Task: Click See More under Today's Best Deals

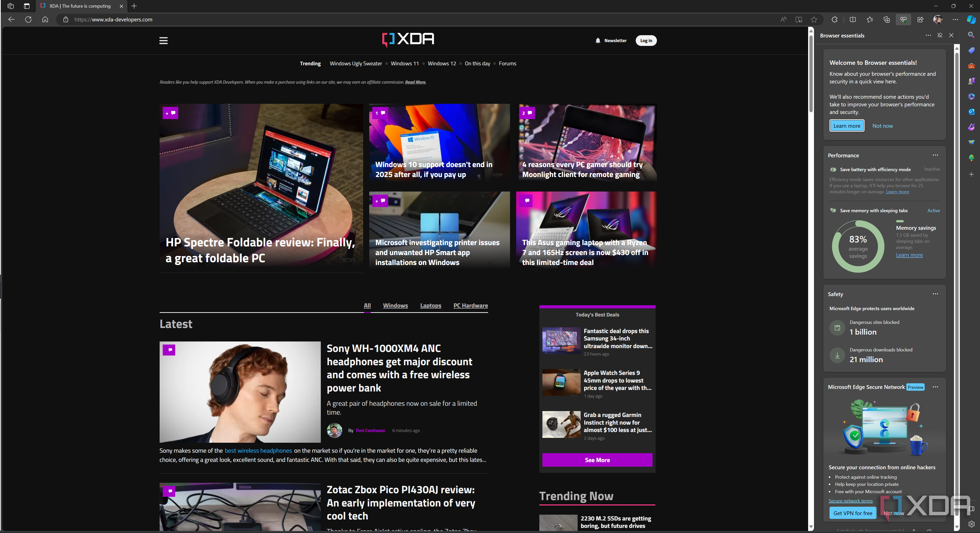Action: pyautogui.click(x=597, y=460)
